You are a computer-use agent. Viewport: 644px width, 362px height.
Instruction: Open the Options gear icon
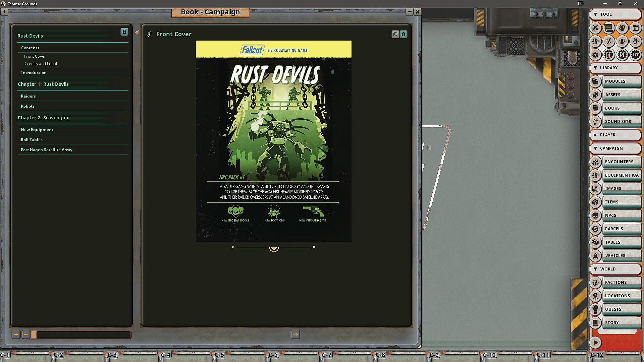pos(595,55)
